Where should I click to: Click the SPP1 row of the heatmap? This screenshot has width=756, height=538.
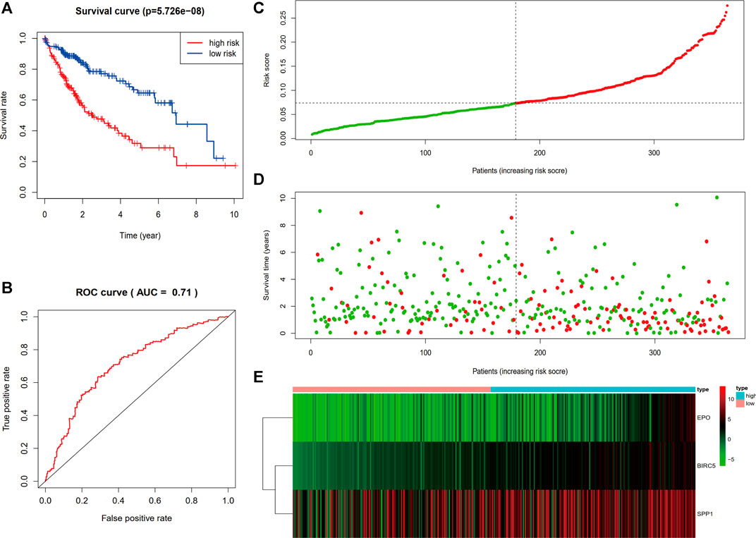[494, 514]
